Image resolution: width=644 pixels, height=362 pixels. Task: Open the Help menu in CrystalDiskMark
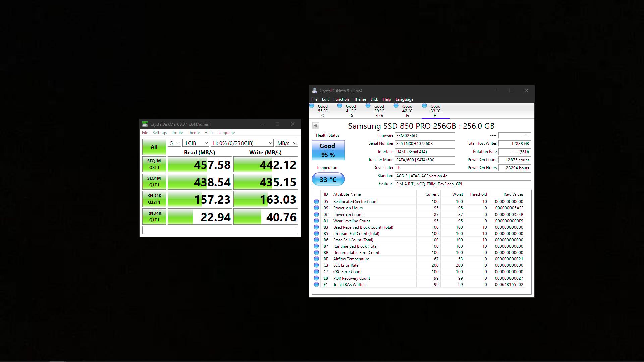pos(208,133)
